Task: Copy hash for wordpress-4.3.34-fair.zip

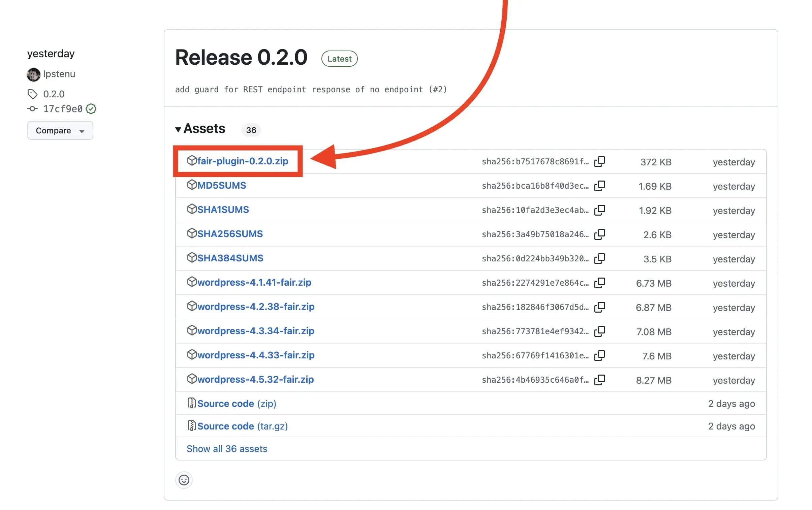Action: pyautogui.click(x=599, y=331)
